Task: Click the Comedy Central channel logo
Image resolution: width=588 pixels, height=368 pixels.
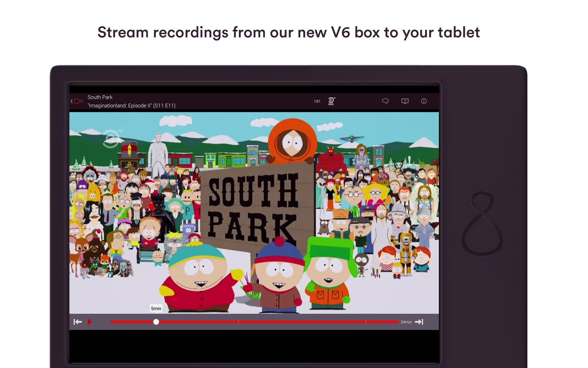Action: [331, 101]
